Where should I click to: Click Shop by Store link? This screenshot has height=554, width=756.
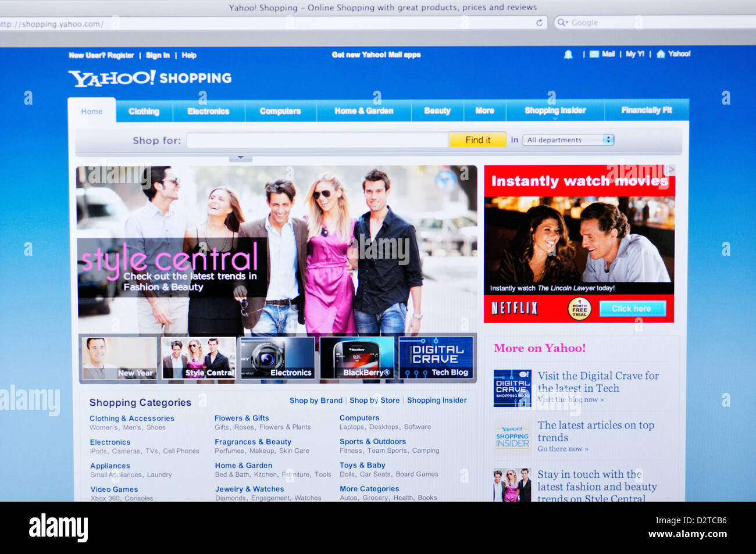pyautogui.click(x=375, y=401)
